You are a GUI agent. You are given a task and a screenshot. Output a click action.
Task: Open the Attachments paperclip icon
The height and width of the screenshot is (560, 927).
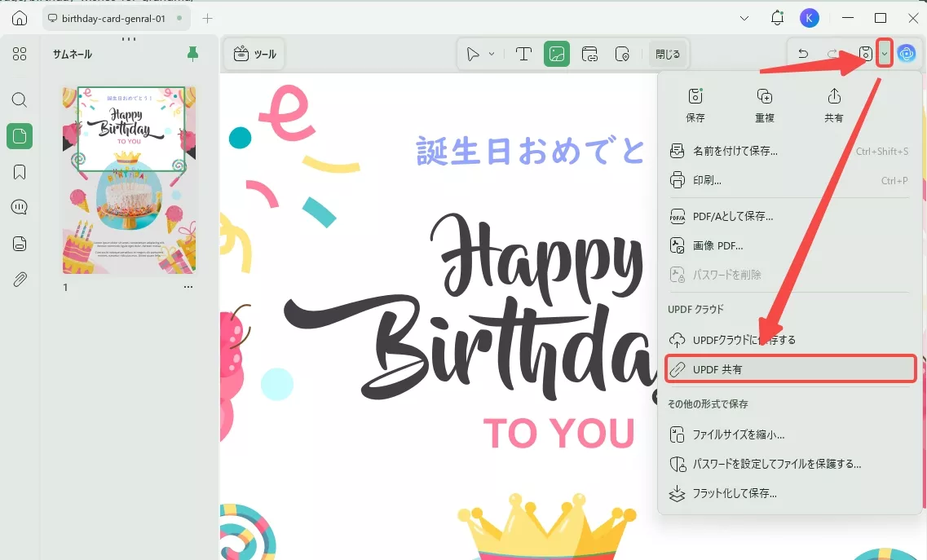20,279
